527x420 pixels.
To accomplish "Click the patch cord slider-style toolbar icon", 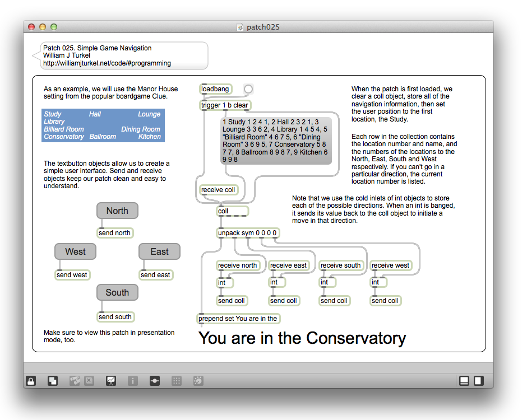I will coord(155,381).
